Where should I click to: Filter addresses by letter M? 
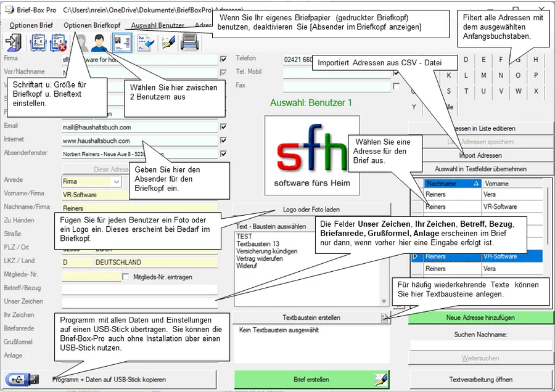pos(483,75)
